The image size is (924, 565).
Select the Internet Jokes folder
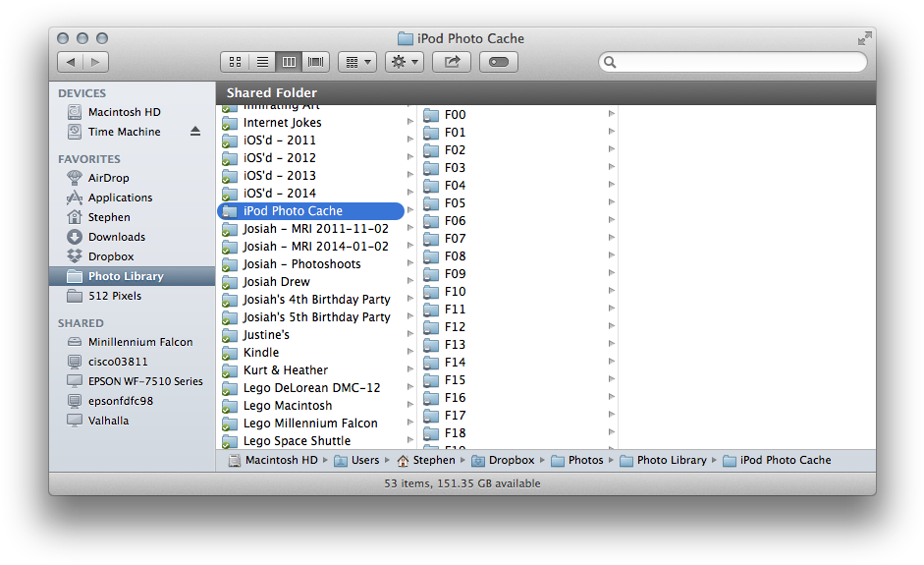coord(310,123)
